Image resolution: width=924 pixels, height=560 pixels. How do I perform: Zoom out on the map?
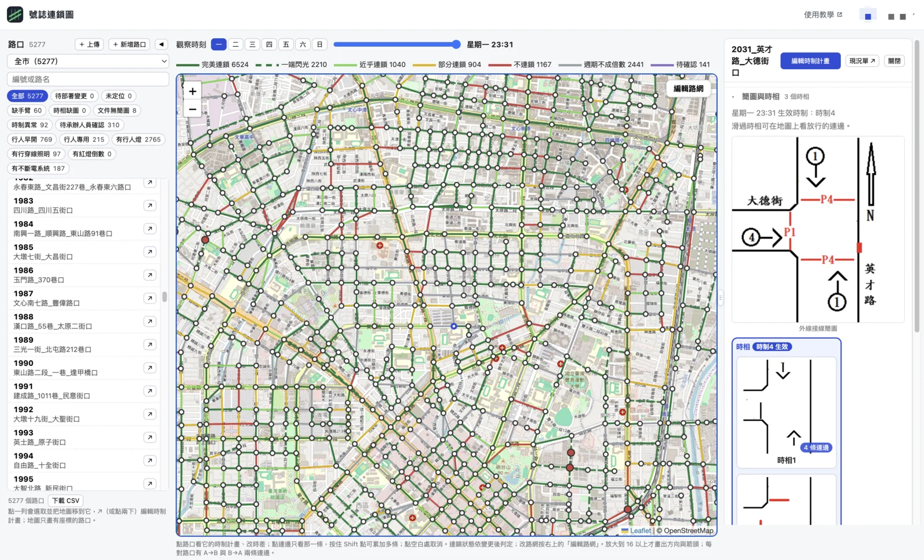(x=192, y=109)
